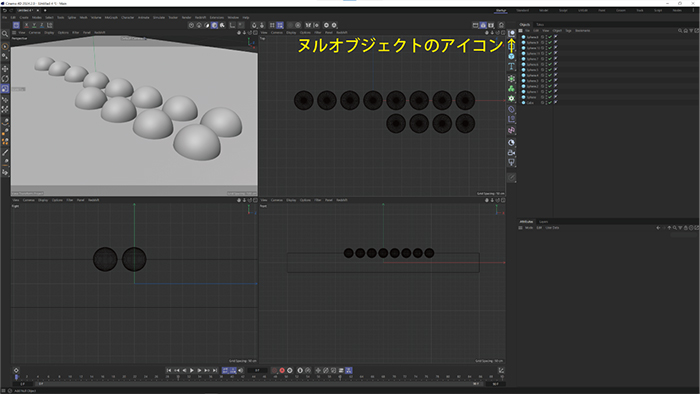This screenshot has width=700, height=394.
Task: Open Cameras menu in Perspective viewport
Action: tap(34, 33)
